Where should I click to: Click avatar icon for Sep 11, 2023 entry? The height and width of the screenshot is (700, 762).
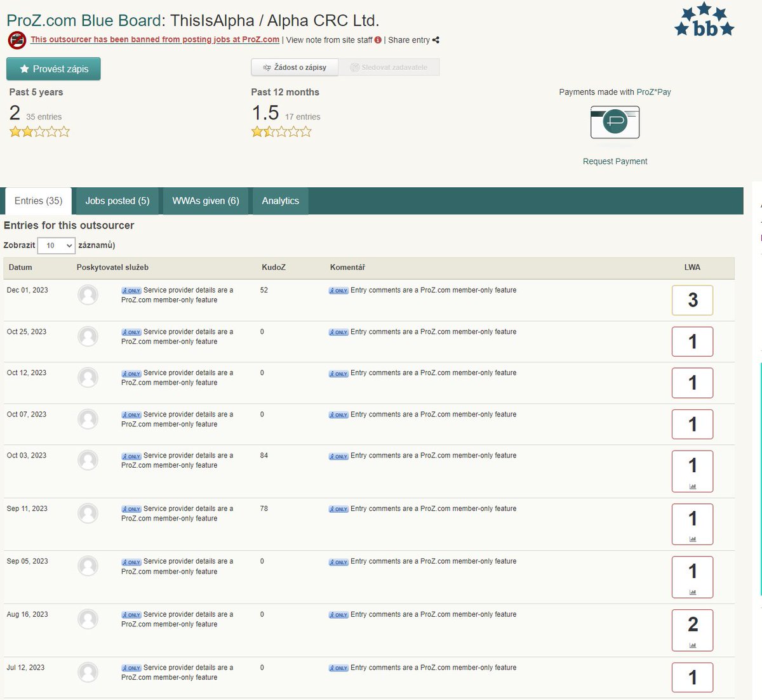[x=88, y=513]
